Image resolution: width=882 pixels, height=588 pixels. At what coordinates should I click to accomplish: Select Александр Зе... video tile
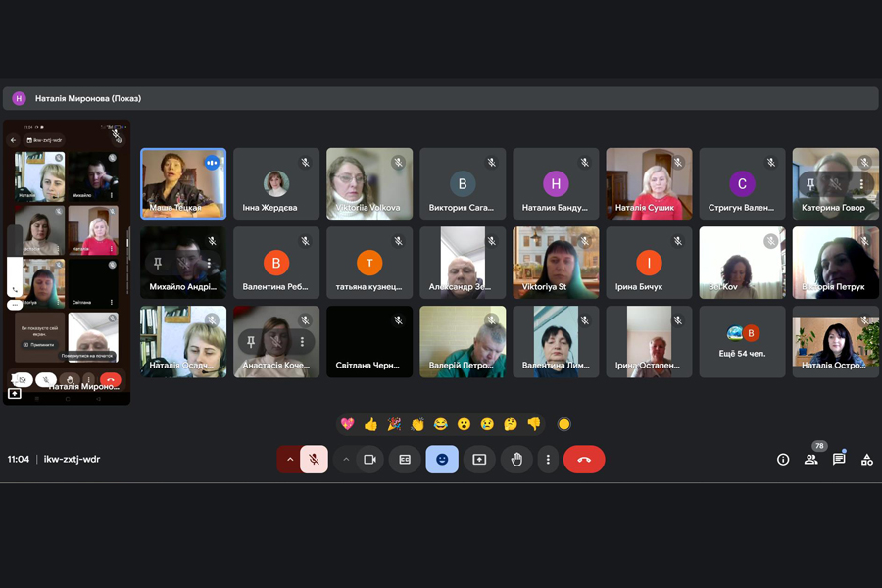[463, 263]
